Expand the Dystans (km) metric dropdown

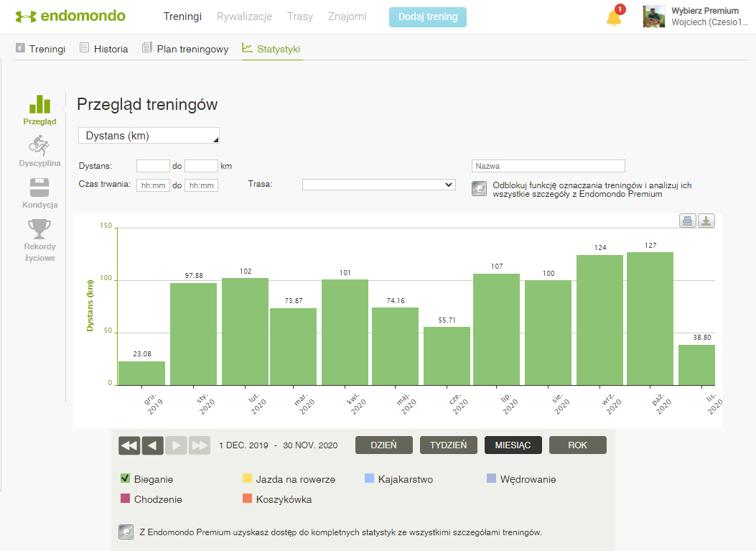pyautogui.click(x=149, y=136)
